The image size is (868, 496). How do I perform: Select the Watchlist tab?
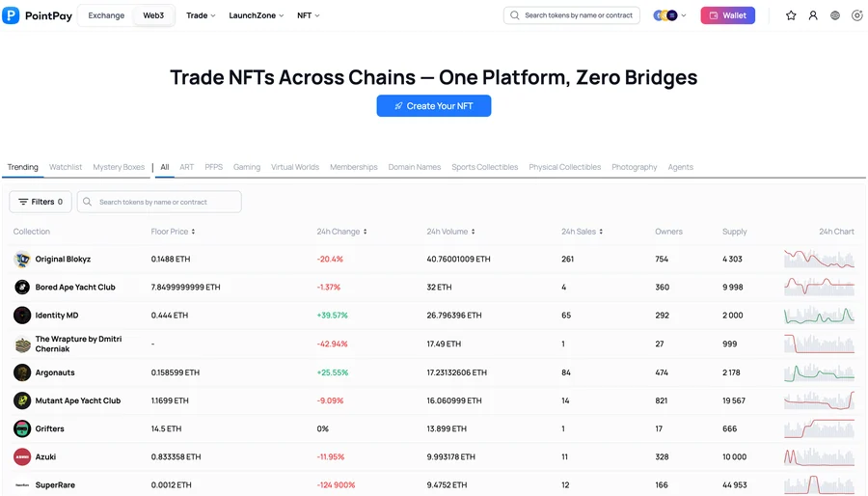pyautogui.click(x=66, y=167)
